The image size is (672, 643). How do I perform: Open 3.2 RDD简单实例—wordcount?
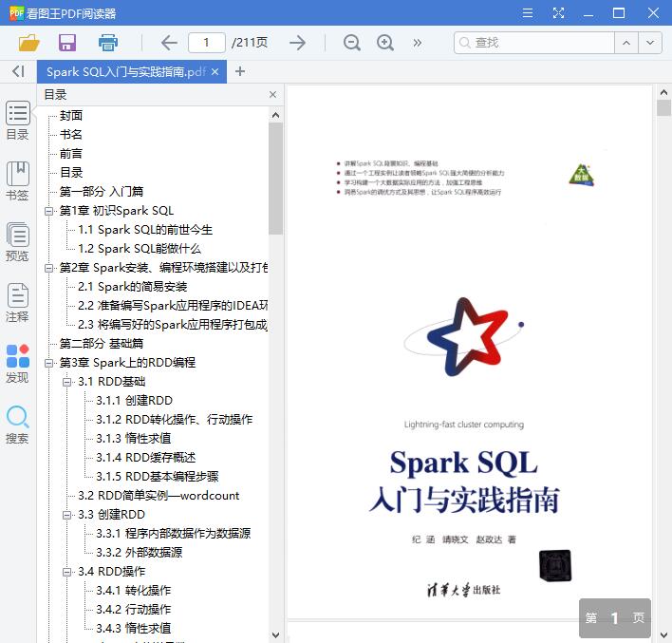159,496
